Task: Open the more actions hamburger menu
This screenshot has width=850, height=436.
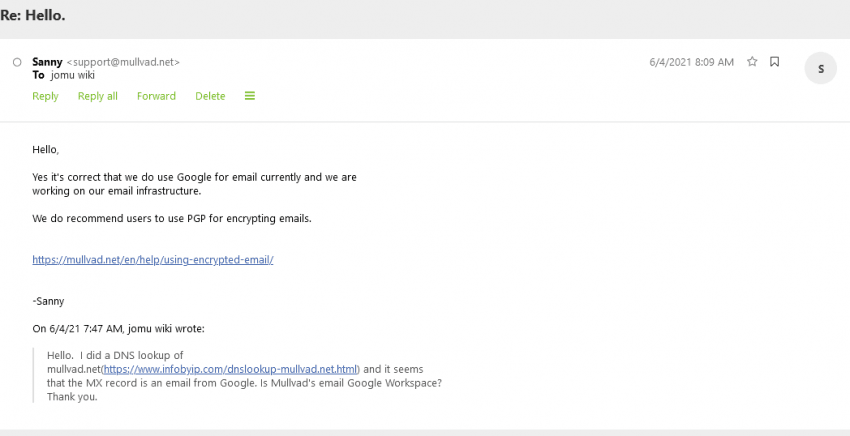Action: click(250, 95)
